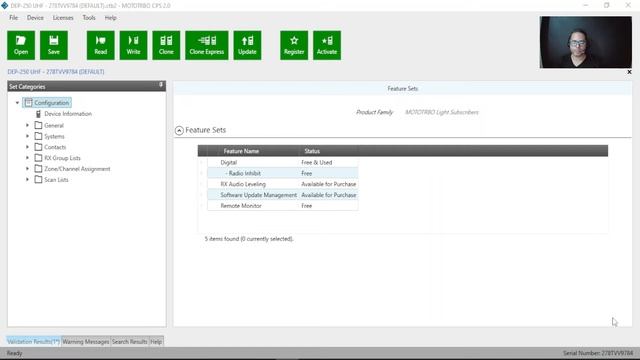
Task: Click the General folder icon
Action: click(38, 125)
